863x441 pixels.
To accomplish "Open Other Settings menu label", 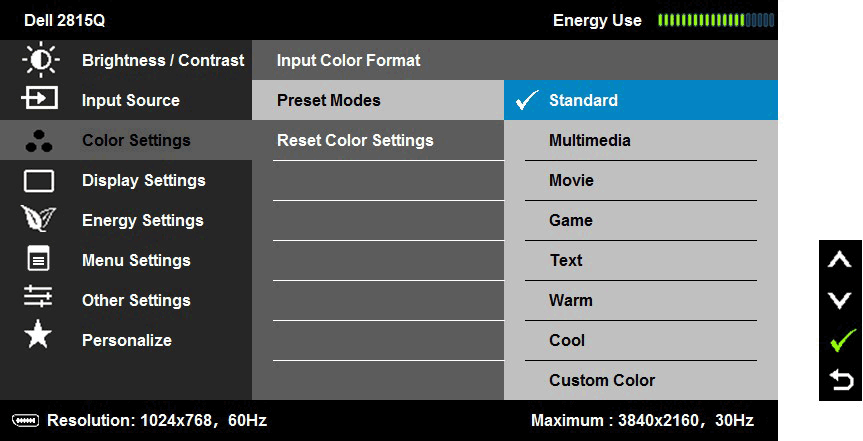I will coord(136,300).
